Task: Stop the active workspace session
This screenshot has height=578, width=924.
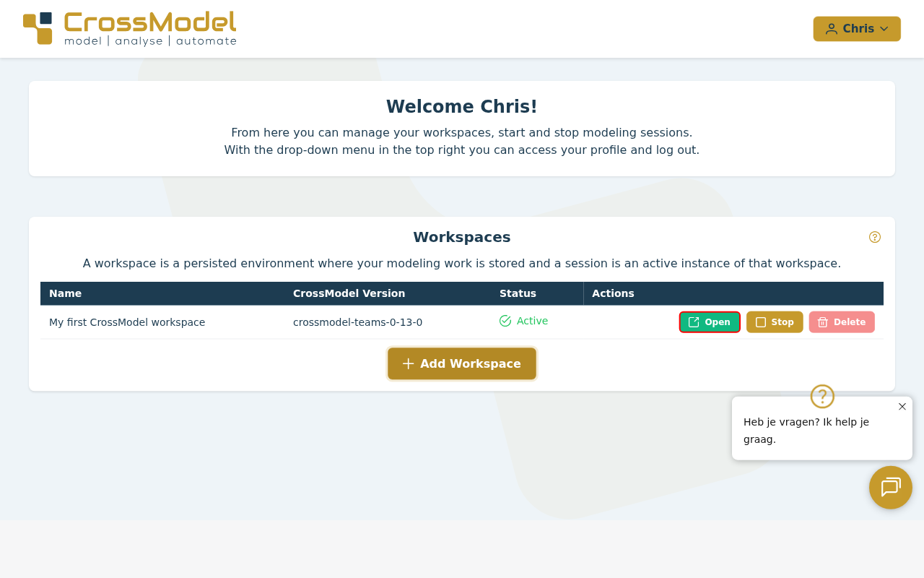Action: click(x=775, y=322)
